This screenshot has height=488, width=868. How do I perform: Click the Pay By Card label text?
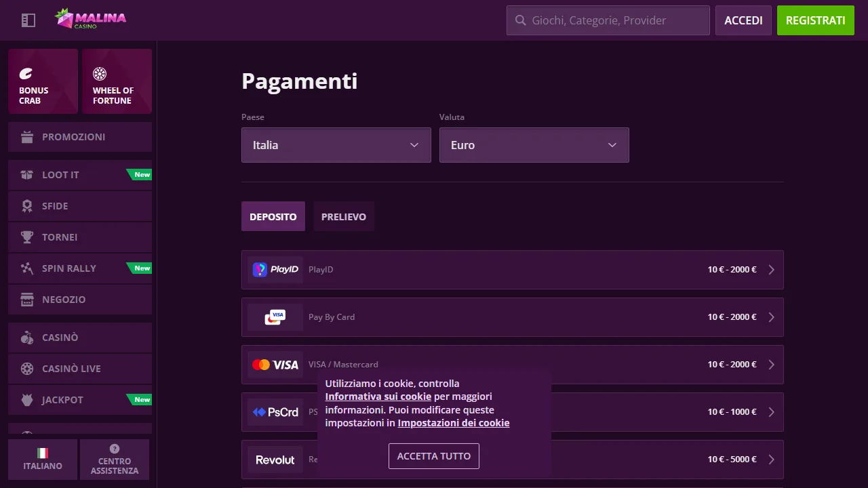click(332, 317)
